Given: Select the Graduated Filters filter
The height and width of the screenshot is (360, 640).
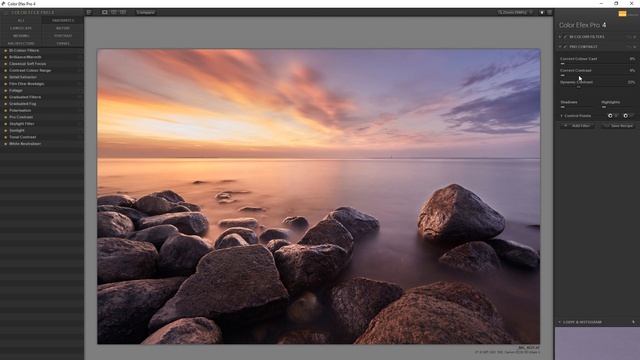Looking at the screenshot, I should (25, 97).
